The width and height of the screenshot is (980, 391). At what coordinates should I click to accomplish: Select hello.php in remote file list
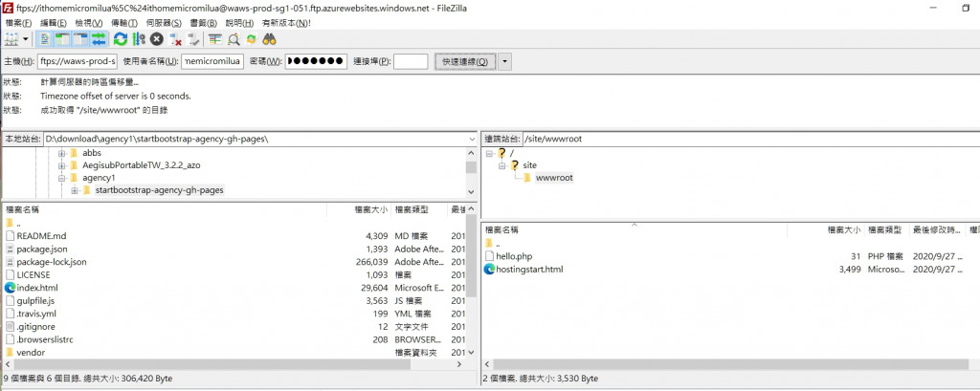tap(514, 256)
